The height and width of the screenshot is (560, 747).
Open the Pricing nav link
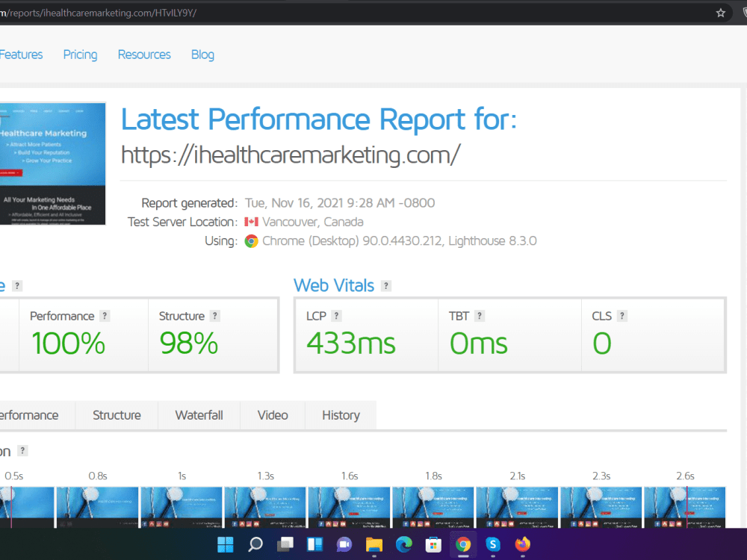[x=80, y=55]
